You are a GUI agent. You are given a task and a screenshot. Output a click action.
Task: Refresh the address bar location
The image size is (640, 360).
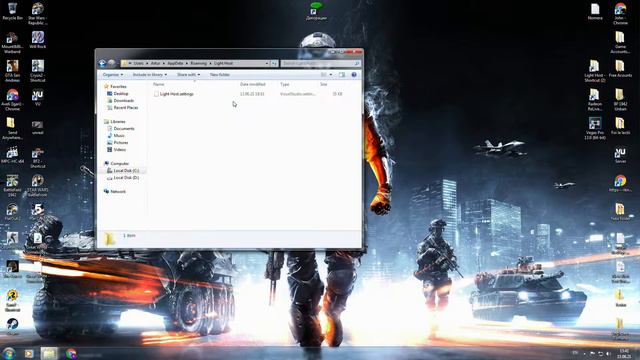275,63
